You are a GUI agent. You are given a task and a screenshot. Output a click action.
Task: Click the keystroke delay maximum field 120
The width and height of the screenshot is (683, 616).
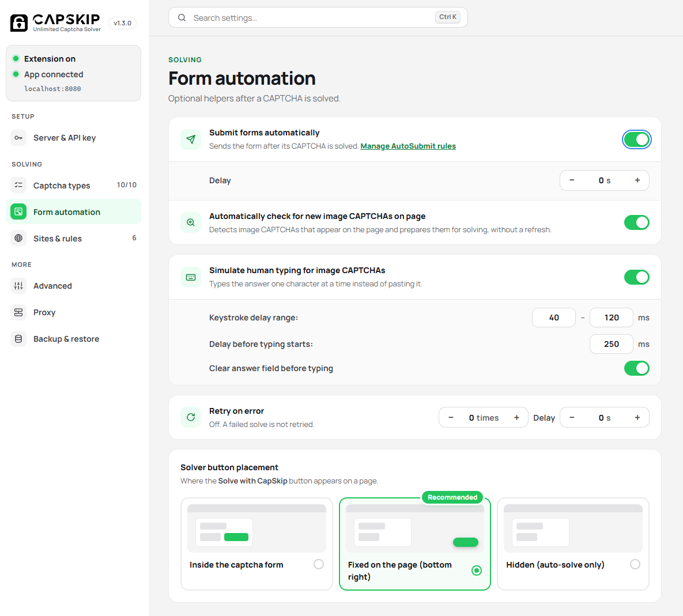click(x=611, y=318)
